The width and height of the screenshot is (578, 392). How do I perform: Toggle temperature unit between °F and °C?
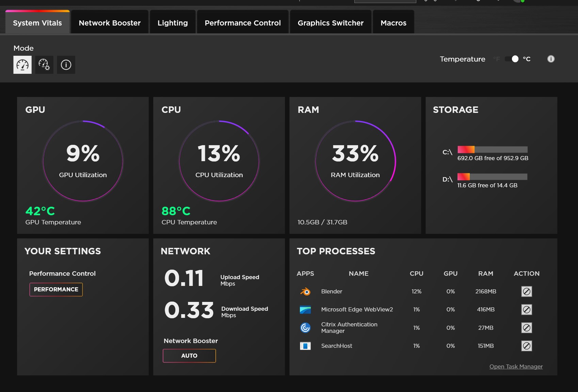tap(512, 59)
